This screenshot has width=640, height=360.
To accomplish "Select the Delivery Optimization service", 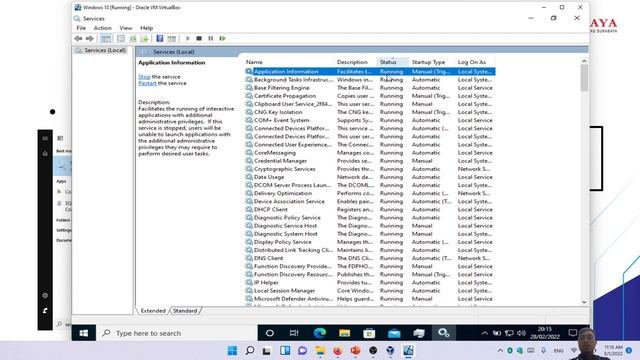I will [x=370, y=193].
